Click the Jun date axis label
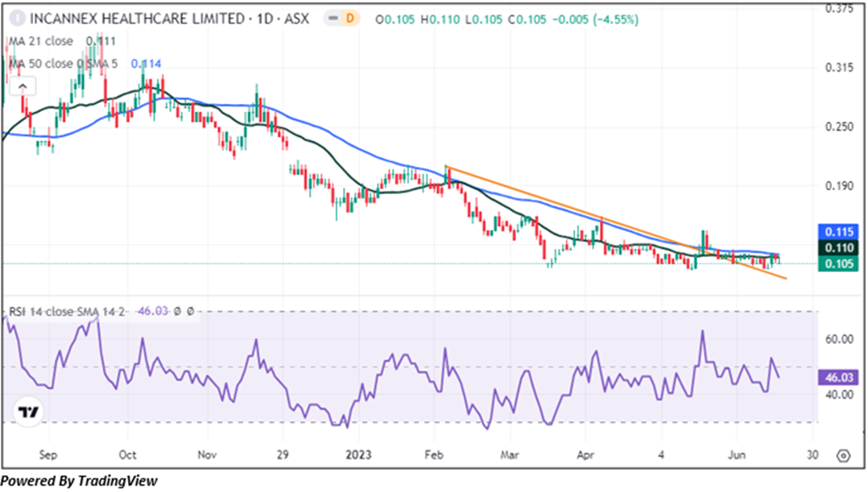 736,455
